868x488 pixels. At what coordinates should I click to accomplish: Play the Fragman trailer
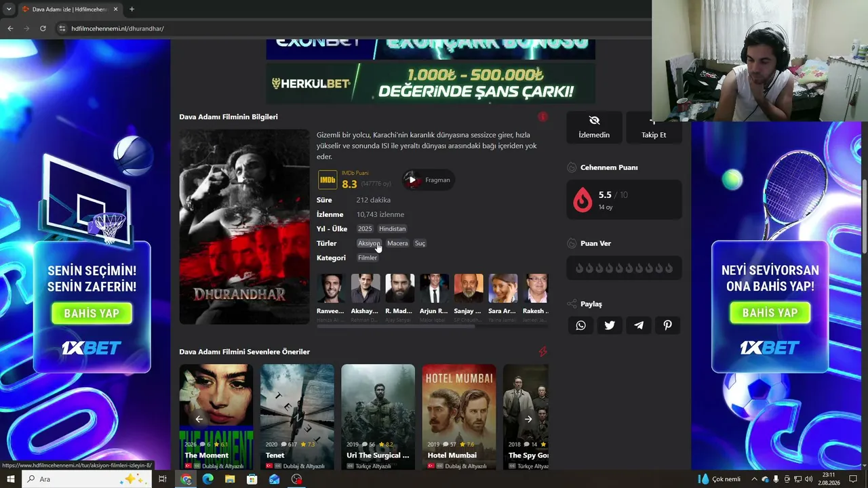428,180
